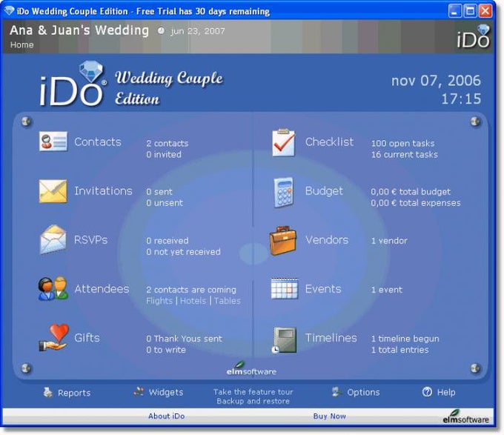Click the 'jun 23, 2007' wedding date
Image resolution: width=504 pixels, height=435 pixels.
[x=197, y=31]
